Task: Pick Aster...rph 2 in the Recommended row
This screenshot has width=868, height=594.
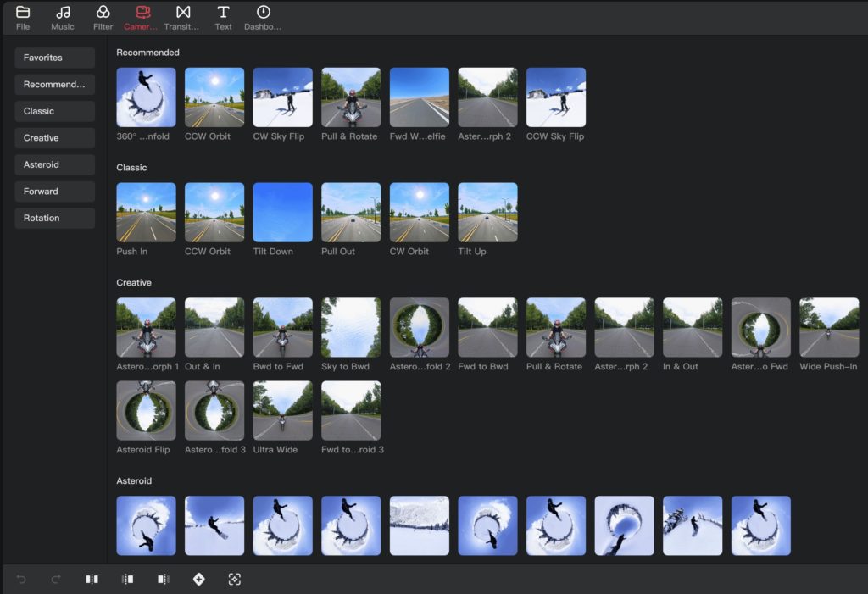Action: pyautogui.click(x=487, y=97)
